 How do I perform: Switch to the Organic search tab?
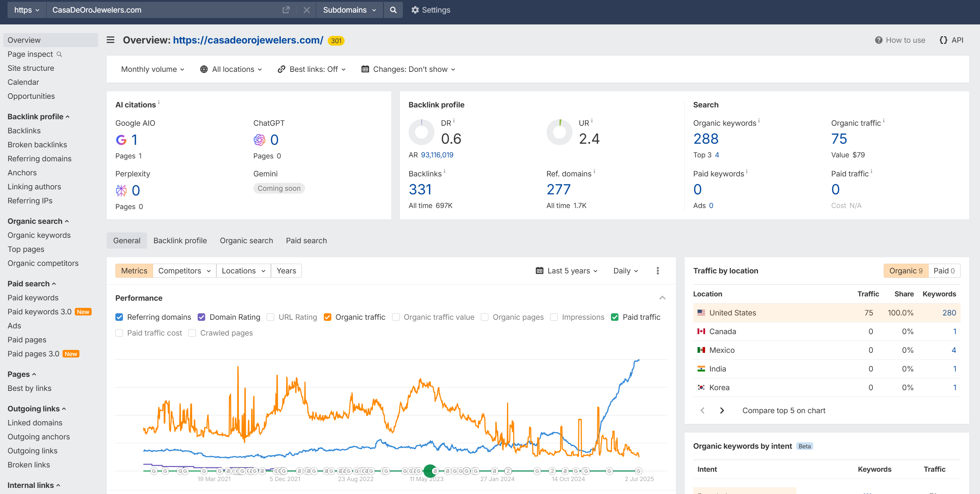click(x=246, y=241)
